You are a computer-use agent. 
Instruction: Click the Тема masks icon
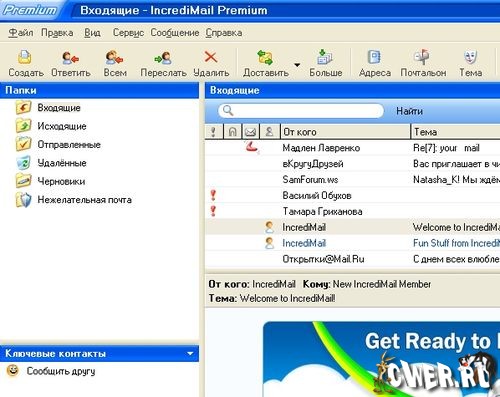pos(470,57)
